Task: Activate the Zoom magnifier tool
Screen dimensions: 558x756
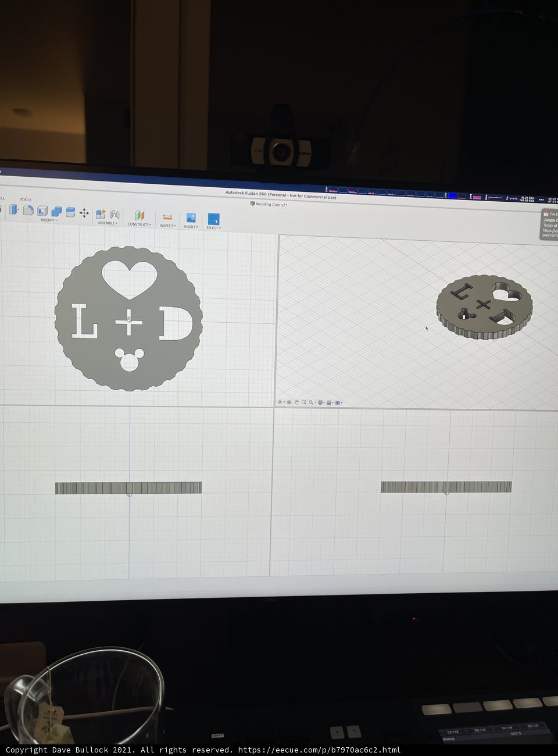Action: (x=304, y=402)
